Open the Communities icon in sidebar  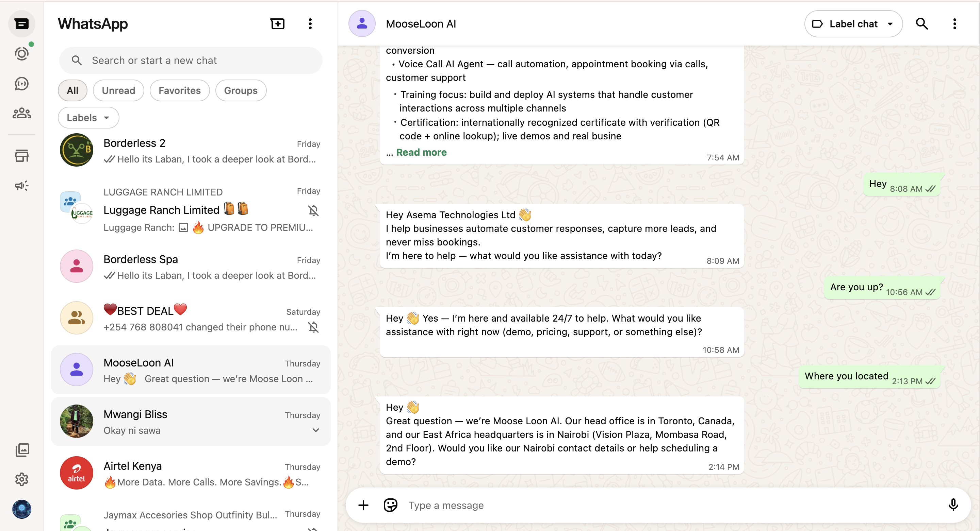22,113
